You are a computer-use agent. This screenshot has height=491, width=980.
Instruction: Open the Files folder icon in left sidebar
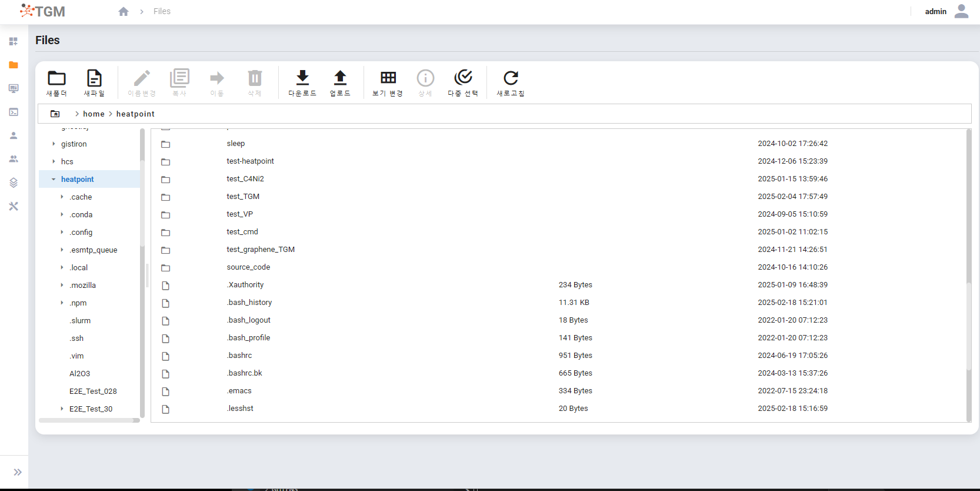pos(14,65)
